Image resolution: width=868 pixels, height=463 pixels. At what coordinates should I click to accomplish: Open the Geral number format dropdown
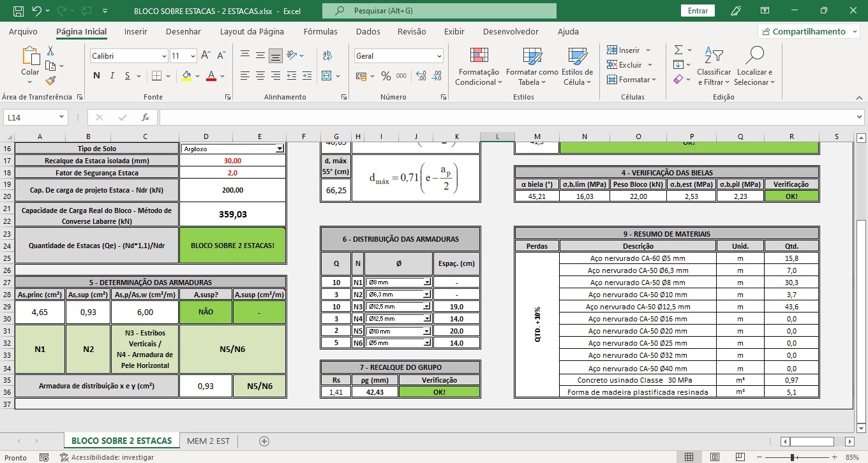point(439,56)
